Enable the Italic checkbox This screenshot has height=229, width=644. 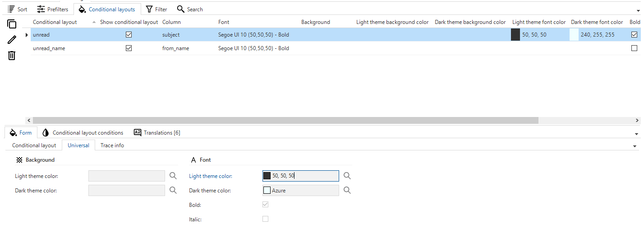coord(265,219)
